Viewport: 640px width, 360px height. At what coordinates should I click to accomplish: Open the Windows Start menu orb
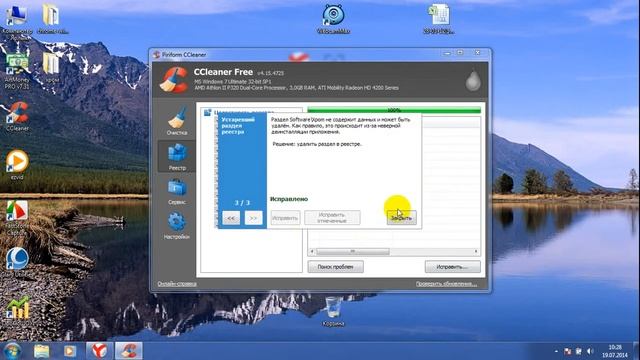tap(11, 351)
